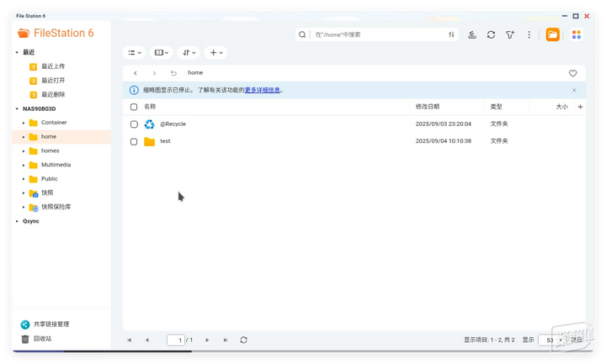Open 共享链接管理 at the bottom left
Viewport: 606px width, 364px height.
[x=51, y=324]
